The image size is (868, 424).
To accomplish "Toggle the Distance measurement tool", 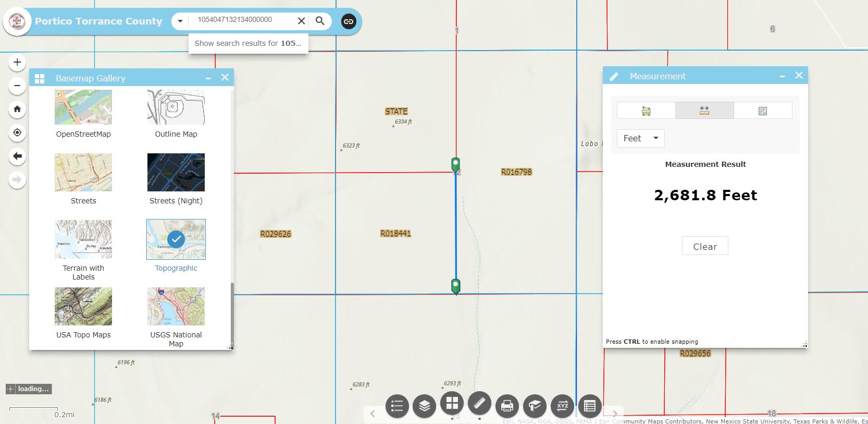I will point(704,111).
